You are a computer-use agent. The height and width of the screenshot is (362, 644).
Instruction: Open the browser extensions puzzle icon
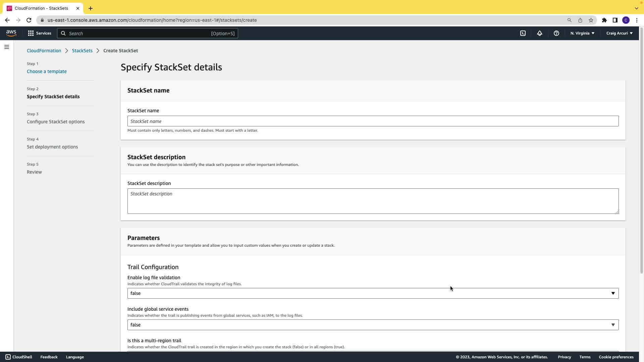click(604, 20)
